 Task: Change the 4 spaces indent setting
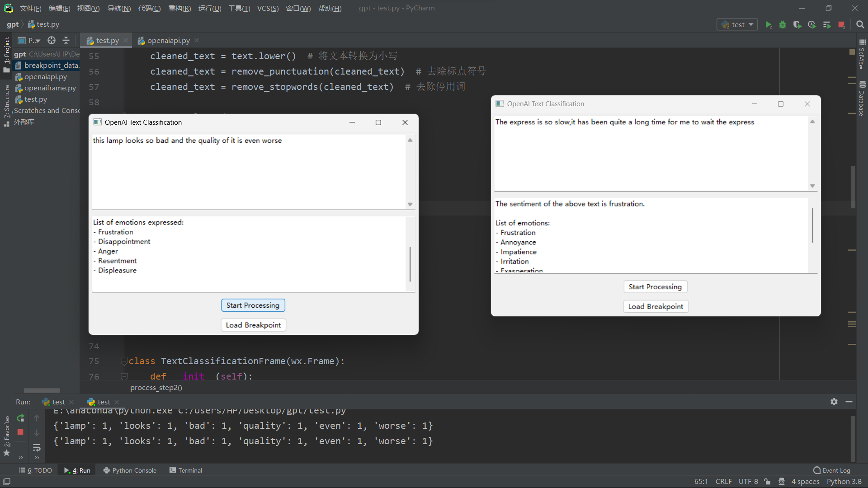(805, 482)
